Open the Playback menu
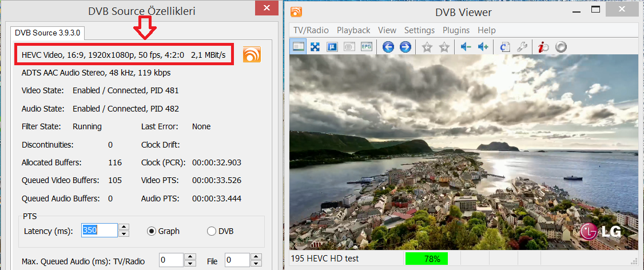Viewport: 644px width, 270px height. 353,30
